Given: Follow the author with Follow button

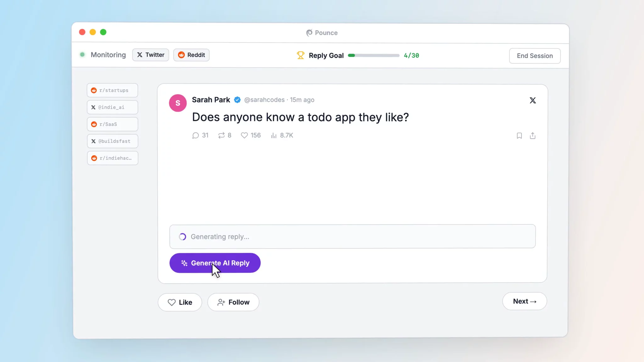Looking at the screenshot, I should pyautogui.click(x=233, y=302).
